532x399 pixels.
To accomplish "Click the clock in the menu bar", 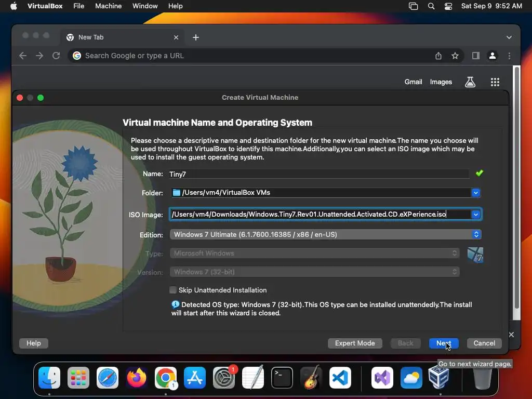I will (491, 6).
